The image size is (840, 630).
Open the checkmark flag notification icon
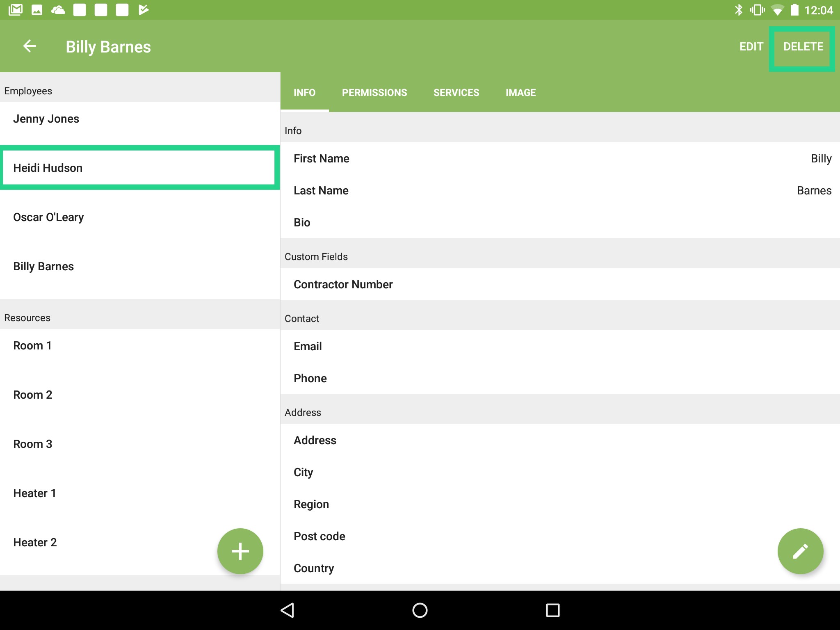(144, 10)
